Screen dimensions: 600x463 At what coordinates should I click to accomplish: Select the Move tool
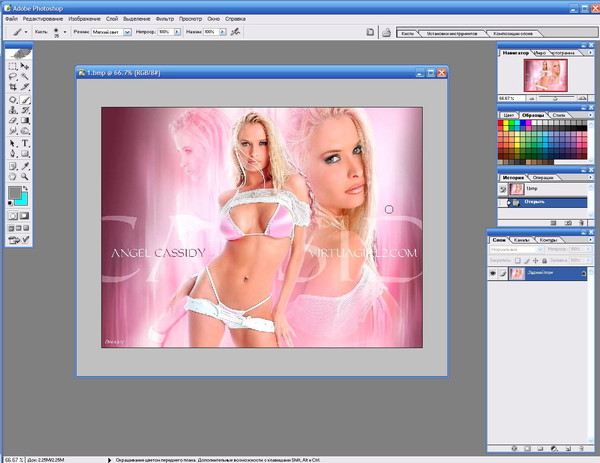25,66
